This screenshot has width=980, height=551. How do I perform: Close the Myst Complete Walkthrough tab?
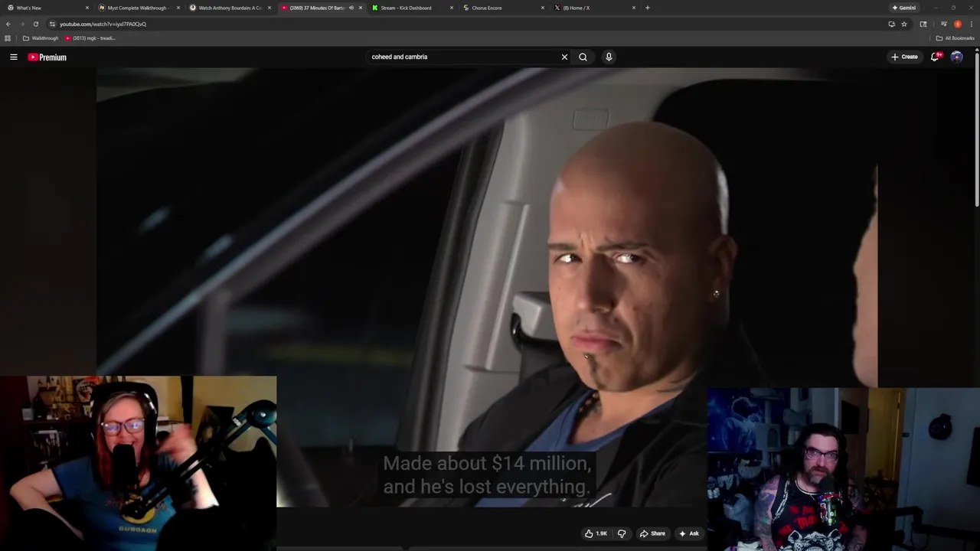click(x=178, y=8)
